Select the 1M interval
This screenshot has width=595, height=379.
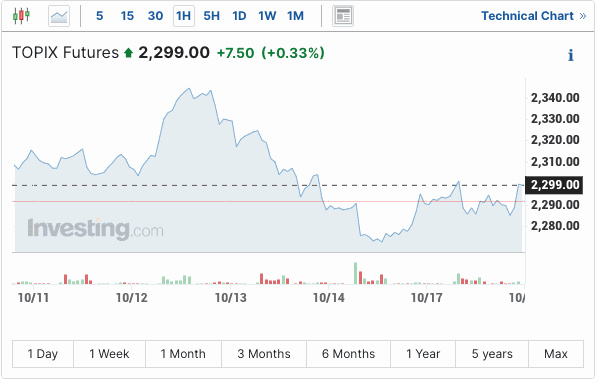[x=295, y=16]
